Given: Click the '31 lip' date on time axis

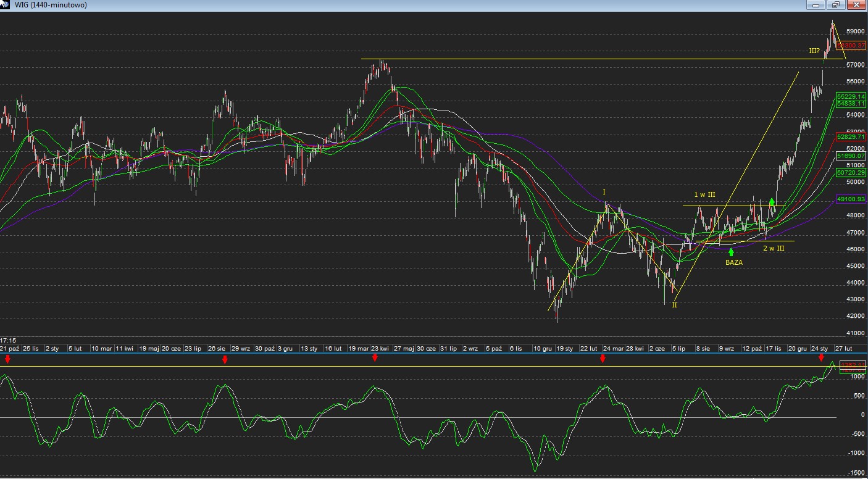Looking at the screenshot, I should point(448,349).
